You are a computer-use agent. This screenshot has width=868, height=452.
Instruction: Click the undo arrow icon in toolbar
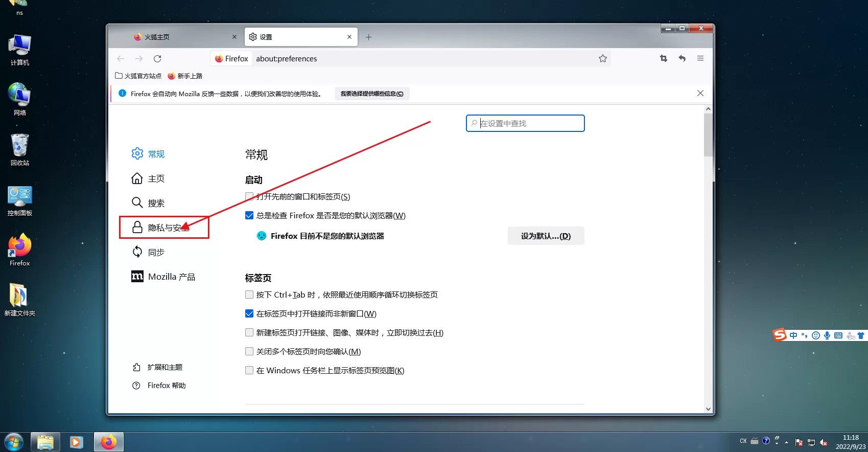click(x=682, y=59)
